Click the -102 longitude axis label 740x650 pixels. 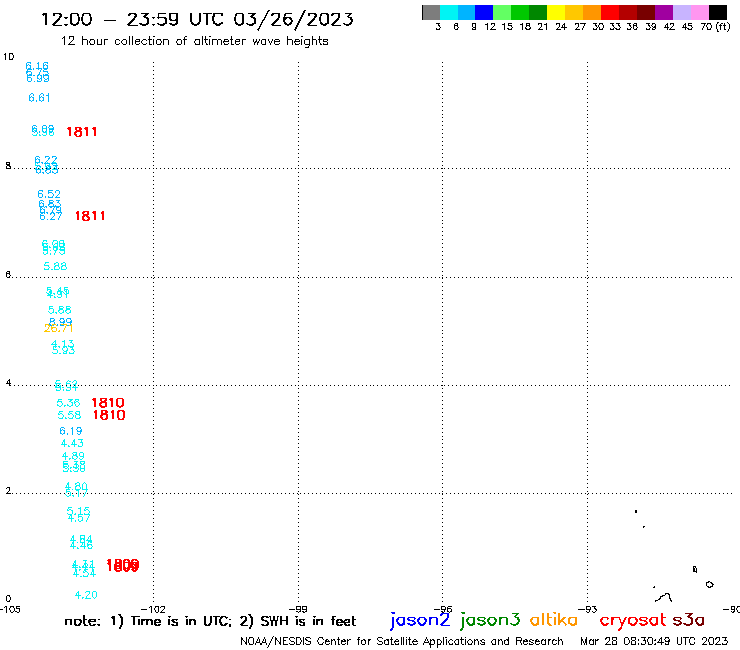153,609
